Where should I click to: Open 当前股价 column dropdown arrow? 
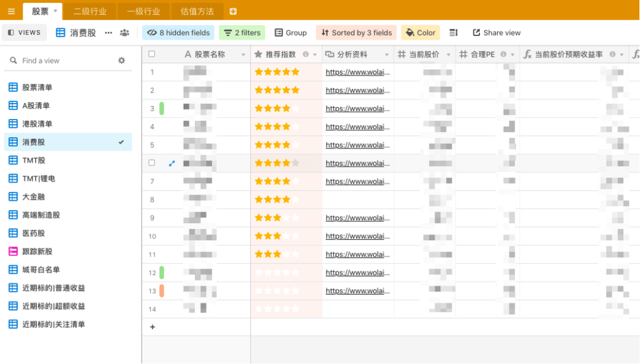click(448, 54)
